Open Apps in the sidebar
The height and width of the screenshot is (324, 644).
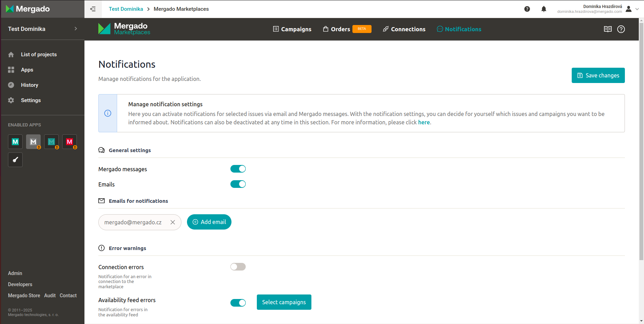click(27, 70)
